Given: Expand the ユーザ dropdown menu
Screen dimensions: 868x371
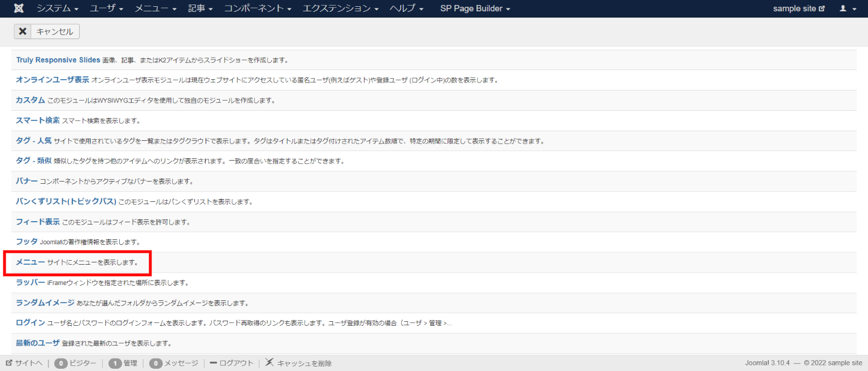Looking at the screenshot, I should click(106, 8).
